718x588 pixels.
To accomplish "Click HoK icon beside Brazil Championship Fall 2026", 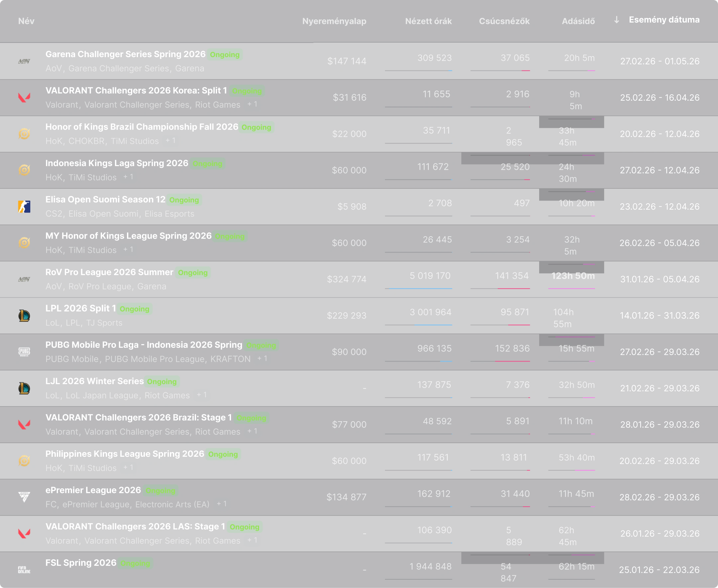I will click(24, 134).
